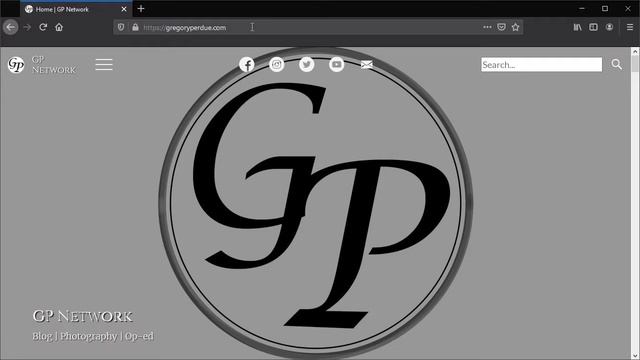Open tracking protection shield info
This screenshot has width=640, height=360.
pos(121,27)
